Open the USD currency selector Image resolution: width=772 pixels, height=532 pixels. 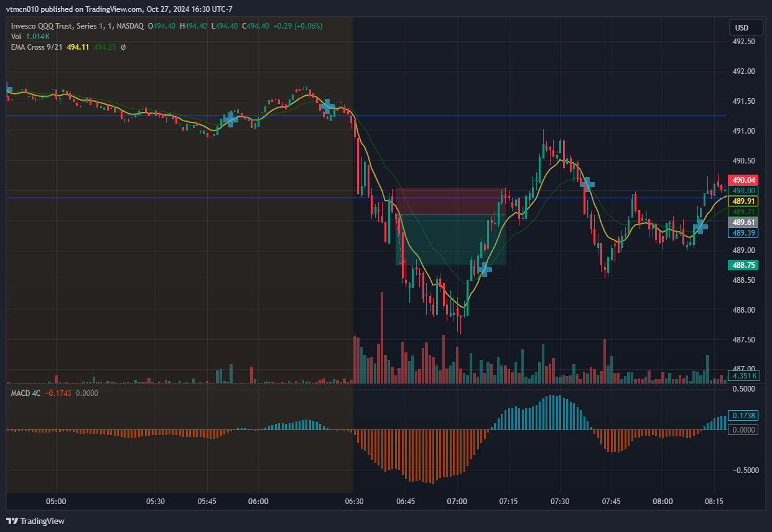pos(742,28)
